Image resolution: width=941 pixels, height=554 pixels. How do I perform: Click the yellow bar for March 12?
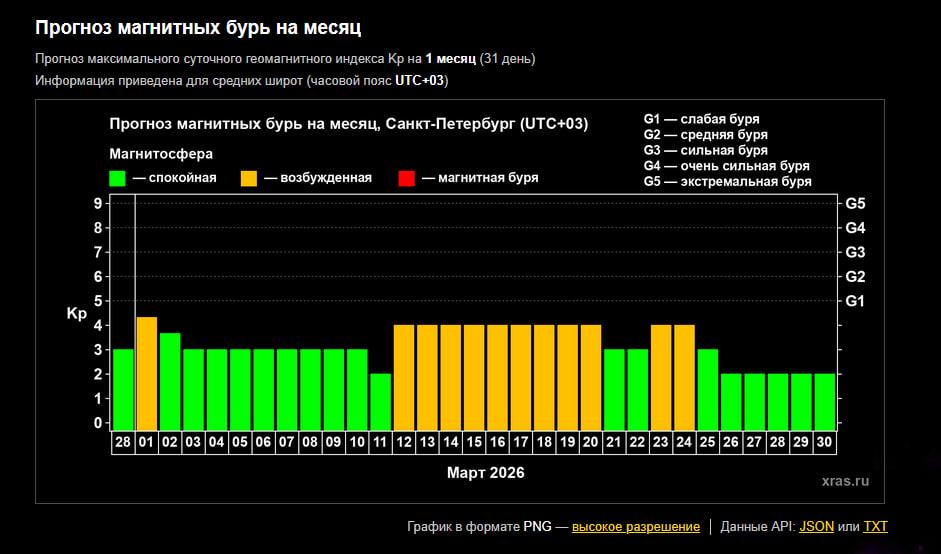pos(404,377)
